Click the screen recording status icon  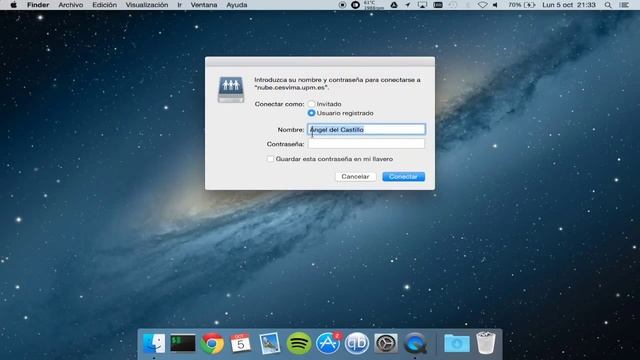[x=342, y=5]
